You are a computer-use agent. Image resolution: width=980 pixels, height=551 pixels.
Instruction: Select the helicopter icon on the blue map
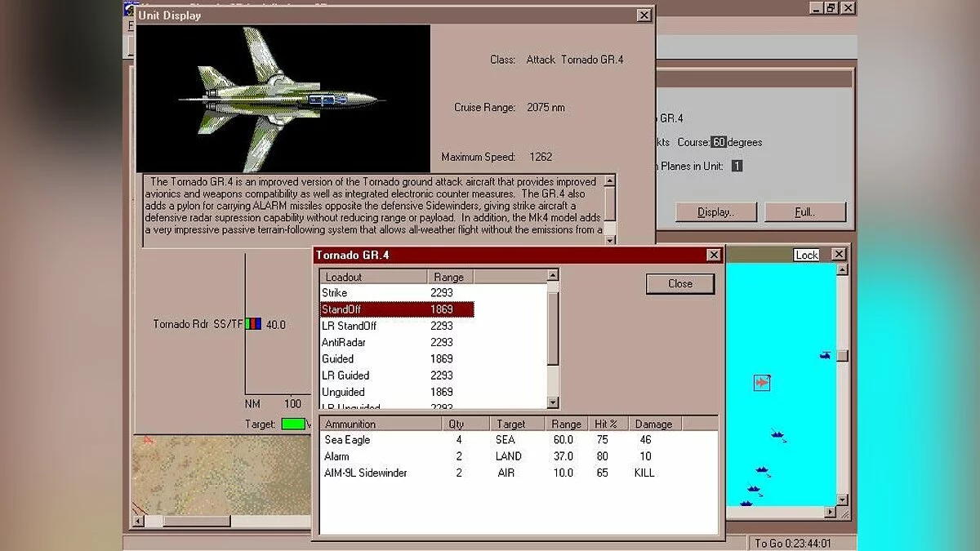coord(826,356)
